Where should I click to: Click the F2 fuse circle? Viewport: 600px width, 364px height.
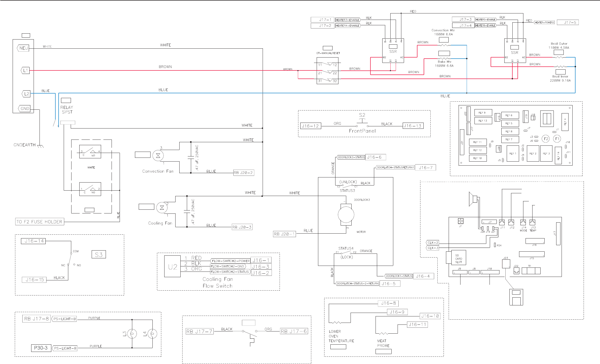click(x=545, y=139)
